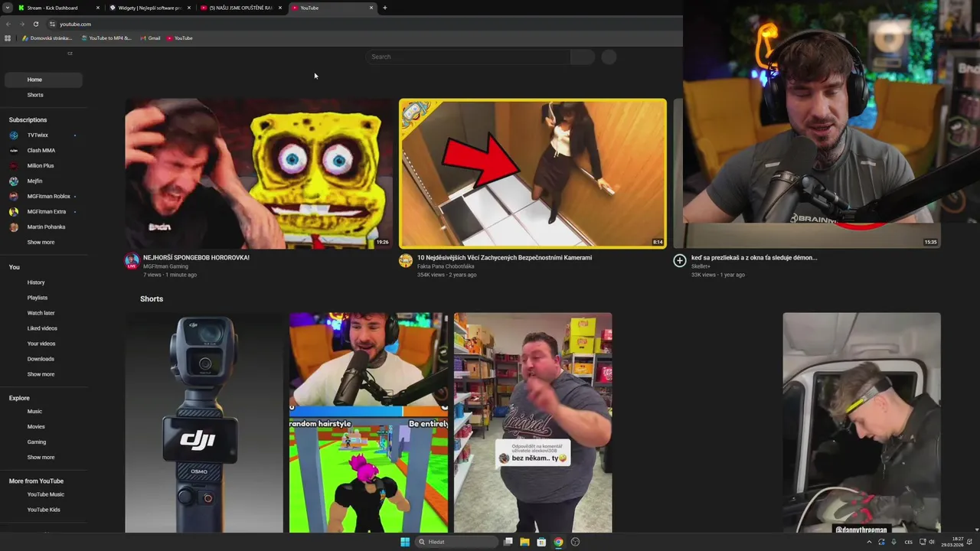Expand Subscriptions with Show more
Screen dimensions: 980x551
(x=41, y=243)
